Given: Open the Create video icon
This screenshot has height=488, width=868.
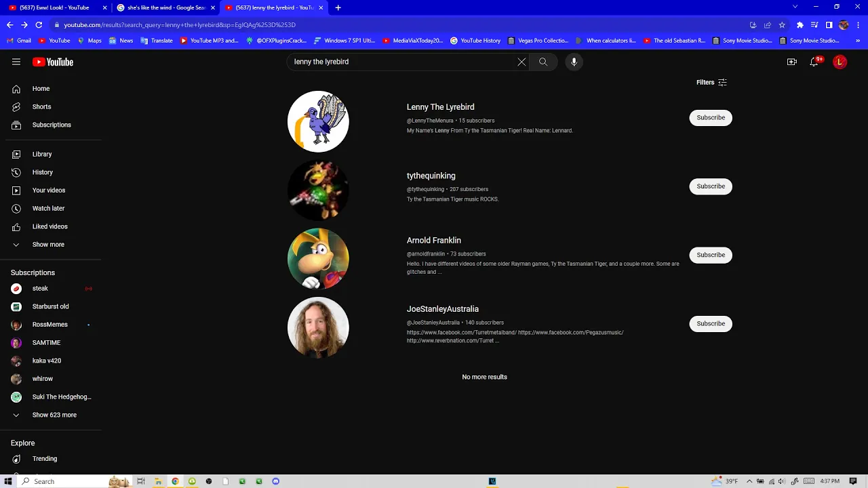Looking at the screenshot, I should tap(791, 62).
